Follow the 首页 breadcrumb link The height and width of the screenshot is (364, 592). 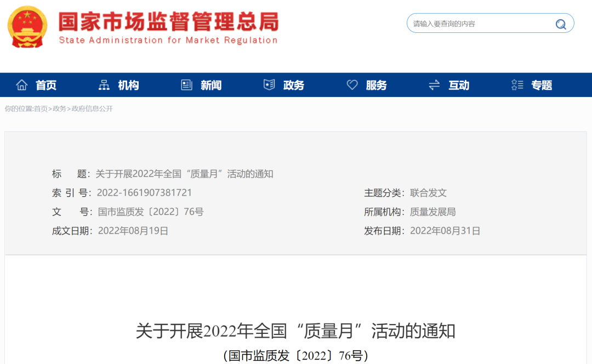pos(41,109)
